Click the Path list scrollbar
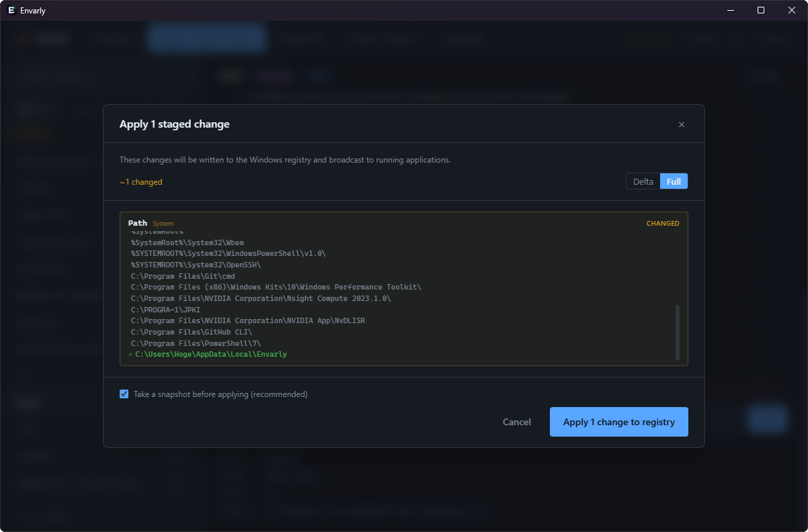The height and width of the screenshot is (532, 808). [x=677, y=332]
